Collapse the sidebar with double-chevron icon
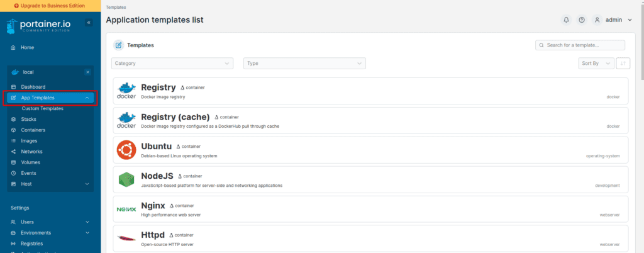This screenshot has height=253, width=644. pyautogui.click(x=89, y=23)
